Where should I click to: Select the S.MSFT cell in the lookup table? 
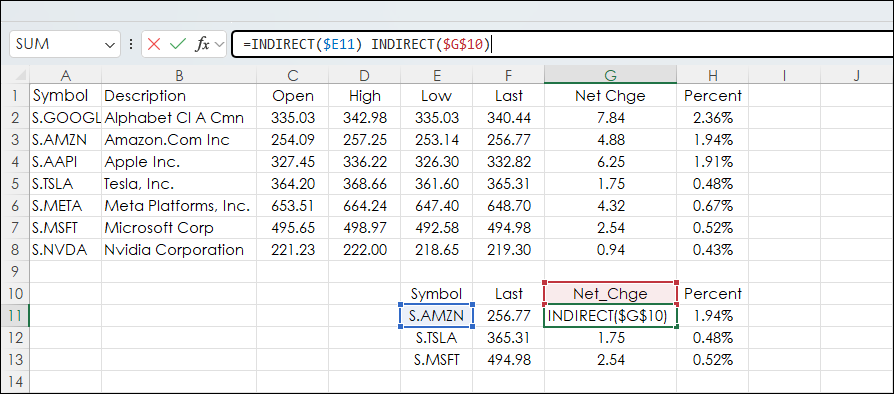(x=437, y=360)
